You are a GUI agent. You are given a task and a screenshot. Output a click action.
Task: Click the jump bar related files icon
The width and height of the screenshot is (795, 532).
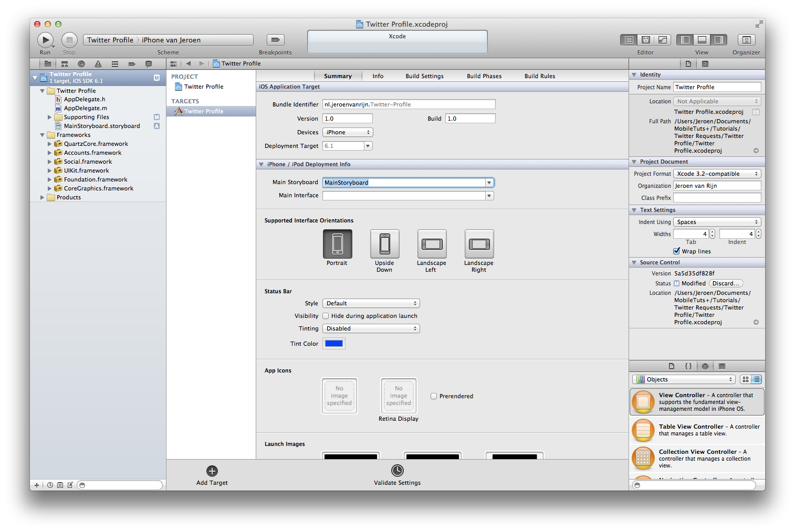(173, 64)
